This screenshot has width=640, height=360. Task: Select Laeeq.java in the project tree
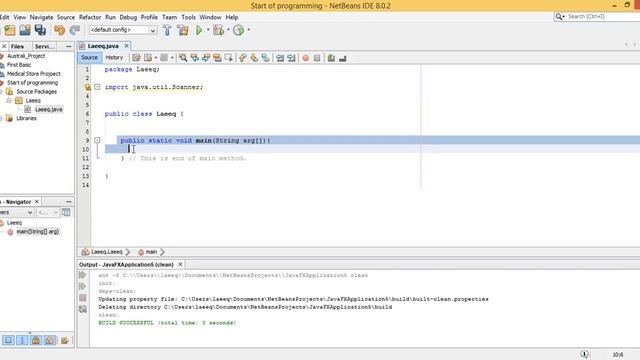[49, 109]
